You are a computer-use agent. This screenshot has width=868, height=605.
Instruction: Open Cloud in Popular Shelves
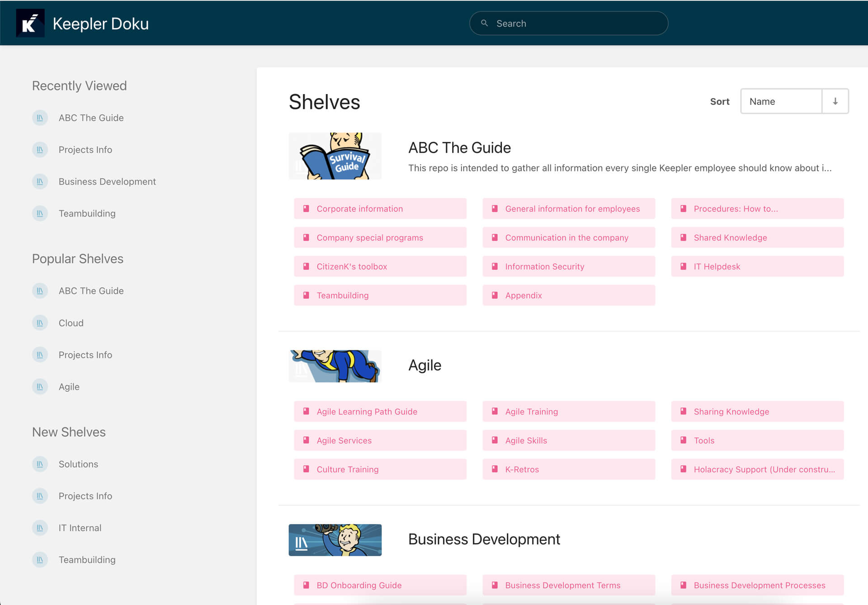click(71, 323)
